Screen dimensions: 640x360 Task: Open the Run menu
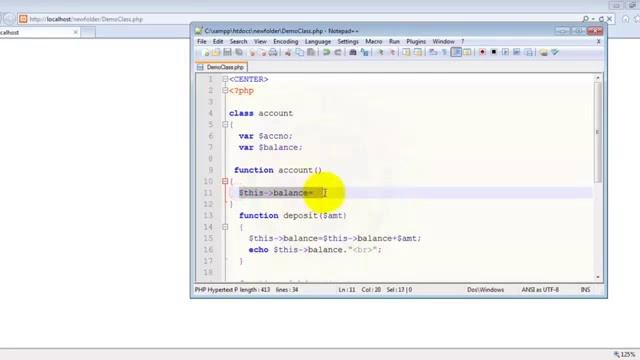[394, 42]
